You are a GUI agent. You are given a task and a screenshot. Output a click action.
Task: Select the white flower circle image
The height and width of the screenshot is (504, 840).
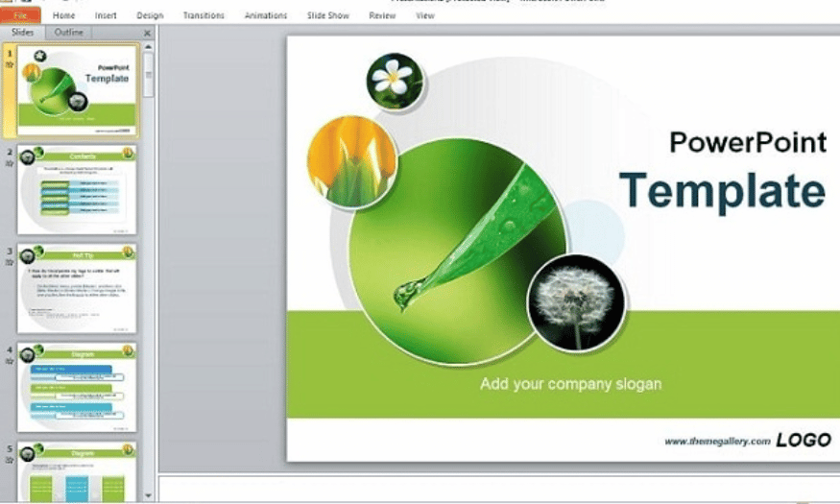pos(395,81)
